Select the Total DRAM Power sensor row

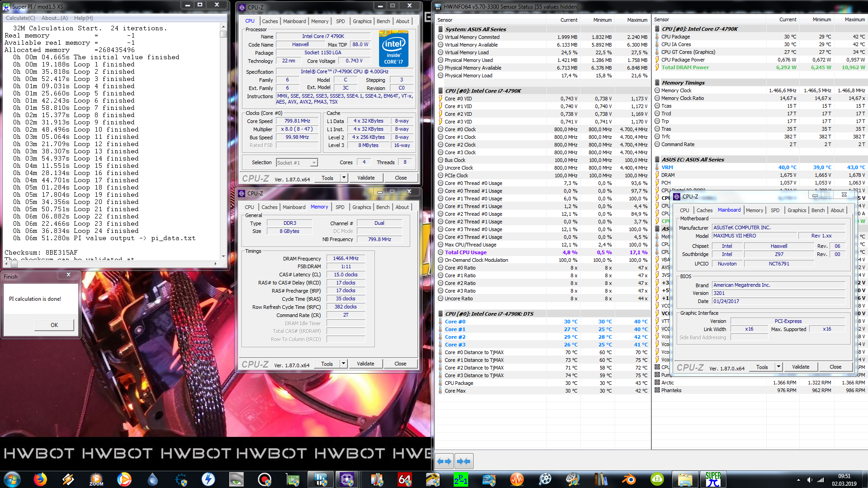click(x=760, y=67)
